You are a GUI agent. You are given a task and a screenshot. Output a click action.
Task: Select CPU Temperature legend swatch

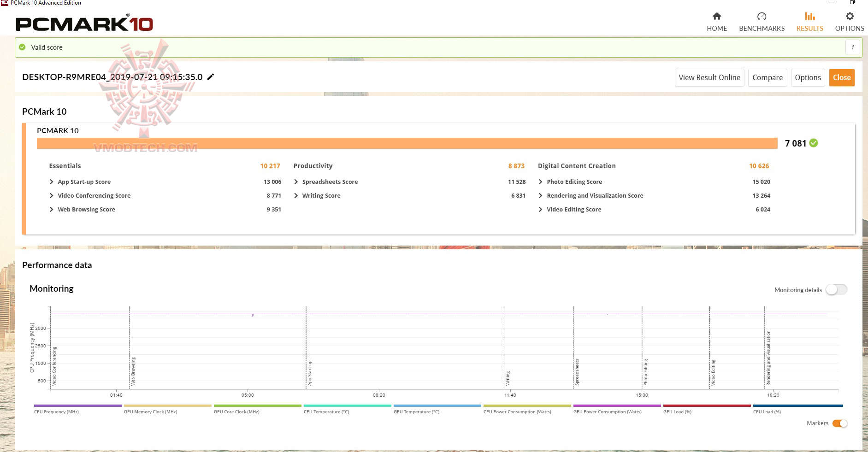coord(348,406)
